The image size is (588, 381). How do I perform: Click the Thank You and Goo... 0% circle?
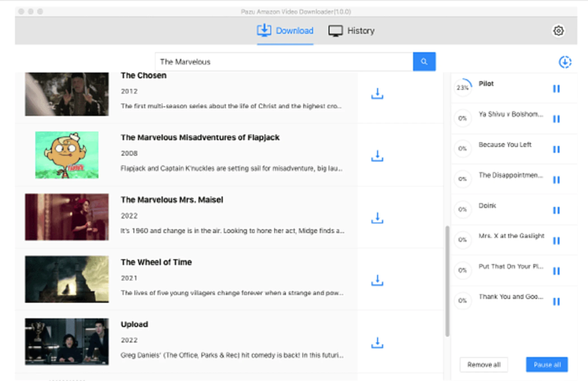pyautogui.click(x=463, y=300)
